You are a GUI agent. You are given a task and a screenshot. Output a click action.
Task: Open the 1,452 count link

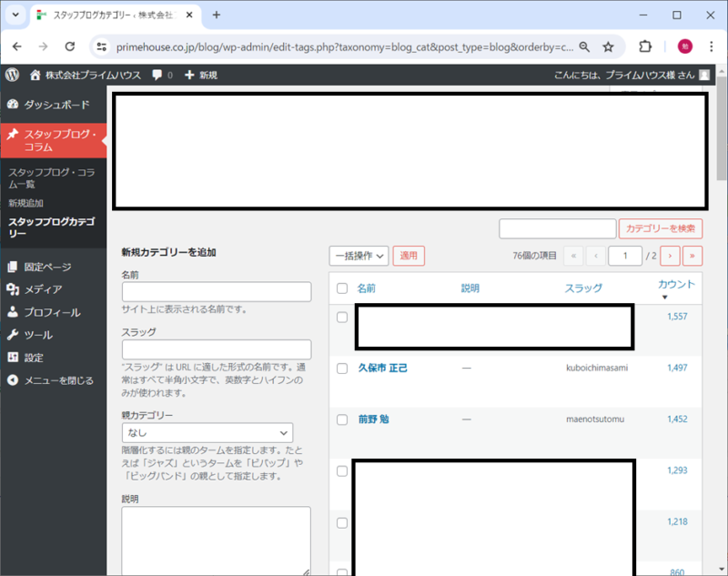click(x=677, y=419)
